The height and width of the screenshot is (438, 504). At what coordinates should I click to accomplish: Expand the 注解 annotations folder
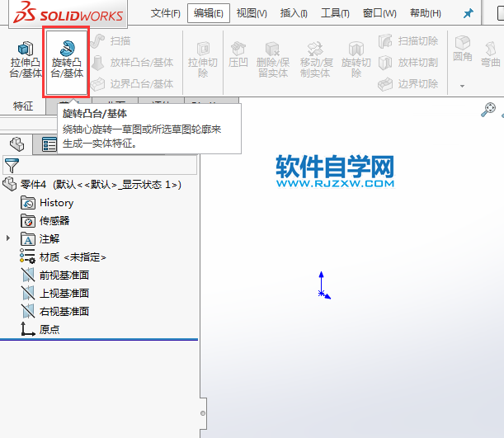click(8, 238)
